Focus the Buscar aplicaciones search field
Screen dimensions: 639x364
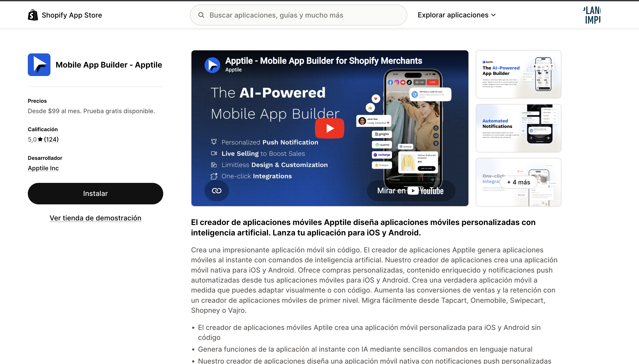[298, 15]
